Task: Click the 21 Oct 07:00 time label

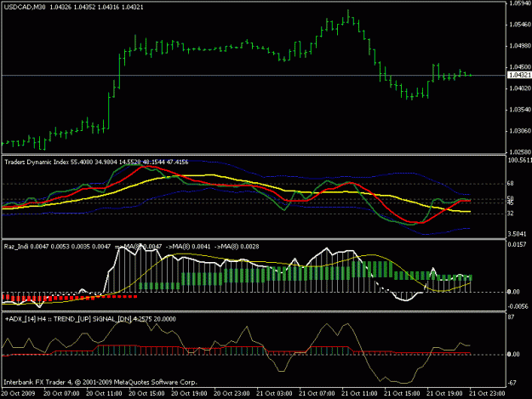Action: (x=317, y=393)
